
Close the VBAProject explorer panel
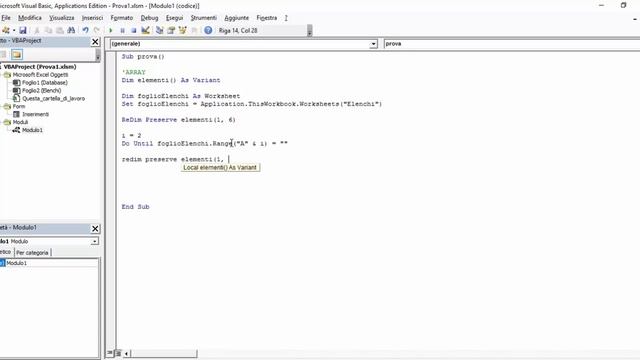[x=95, y=42]
